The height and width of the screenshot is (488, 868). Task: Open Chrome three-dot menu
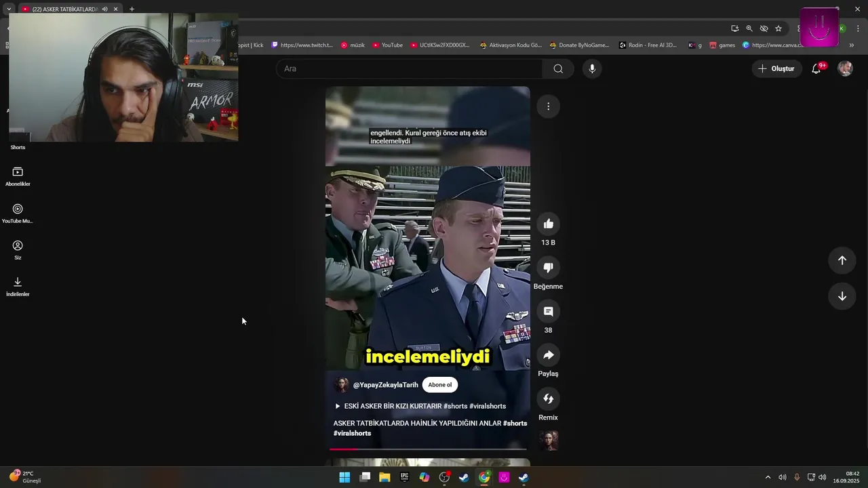(x=859, y=28)
